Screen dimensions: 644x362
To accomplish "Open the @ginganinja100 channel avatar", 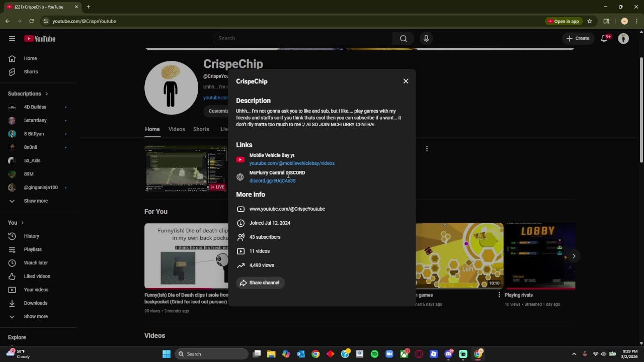I will click(x=12, y=188).
